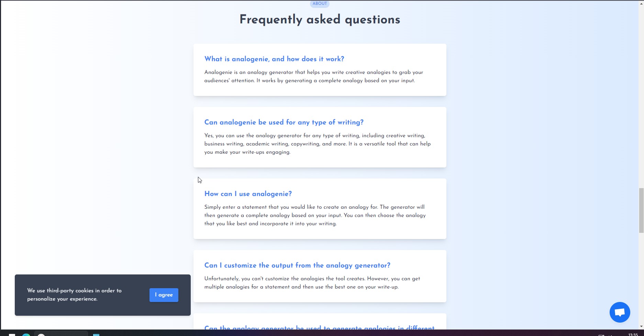This screenshot has height=336, width=644.
Task: Open the Notepad icon in the taskbar
Action: 96,334
